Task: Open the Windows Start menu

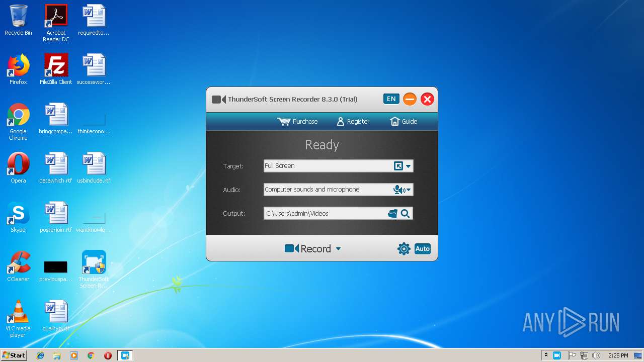Action: pos(14,355)
